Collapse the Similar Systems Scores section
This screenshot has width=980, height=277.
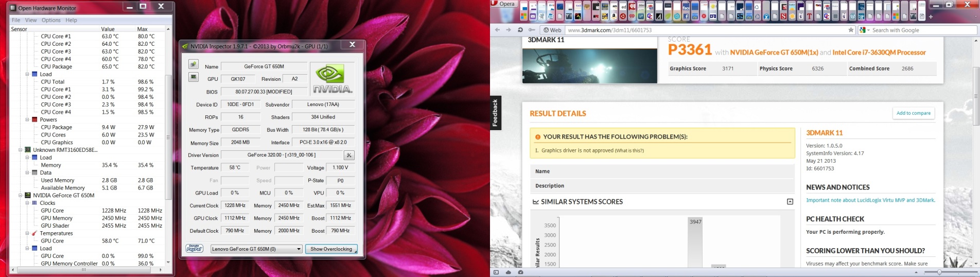pos(790,202)
